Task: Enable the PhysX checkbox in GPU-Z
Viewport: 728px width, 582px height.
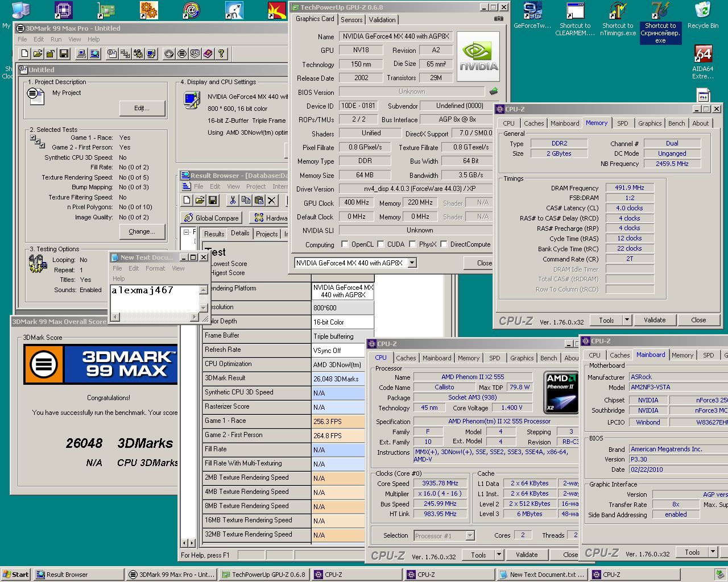Action: click(412, 244)
